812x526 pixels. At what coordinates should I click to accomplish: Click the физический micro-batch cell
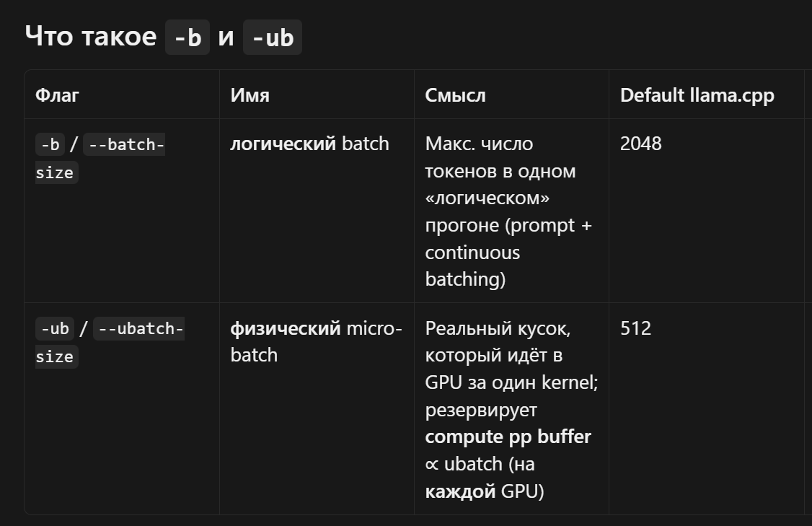(x=316, y=341)
